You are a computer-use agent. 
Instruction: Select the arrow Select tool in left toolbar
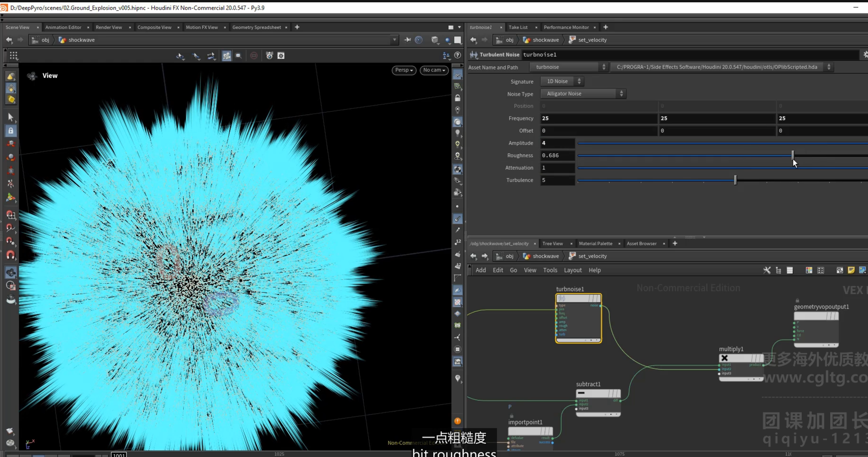(10, 117)
